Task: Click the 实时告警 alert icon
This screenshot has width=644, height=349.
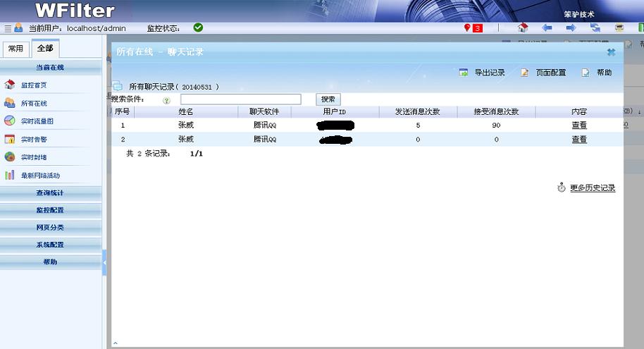Action: click(x=10, y=139)
